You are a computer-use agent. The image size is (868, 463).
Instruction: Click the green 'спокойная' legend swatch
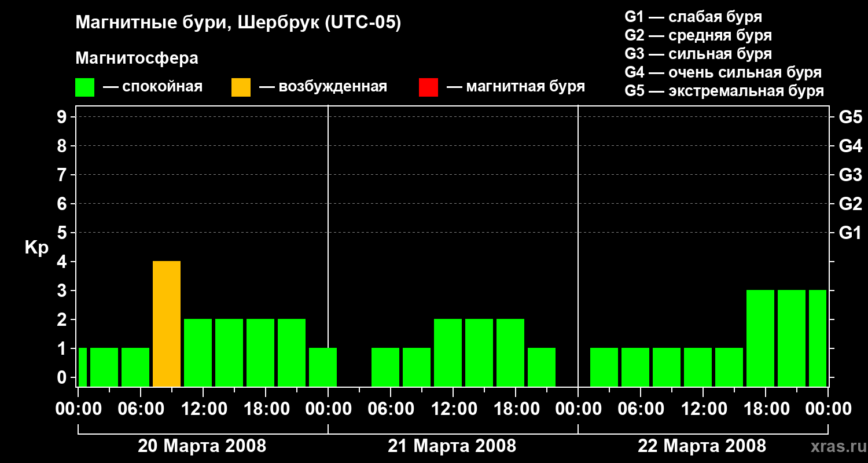tap(84, 87)
